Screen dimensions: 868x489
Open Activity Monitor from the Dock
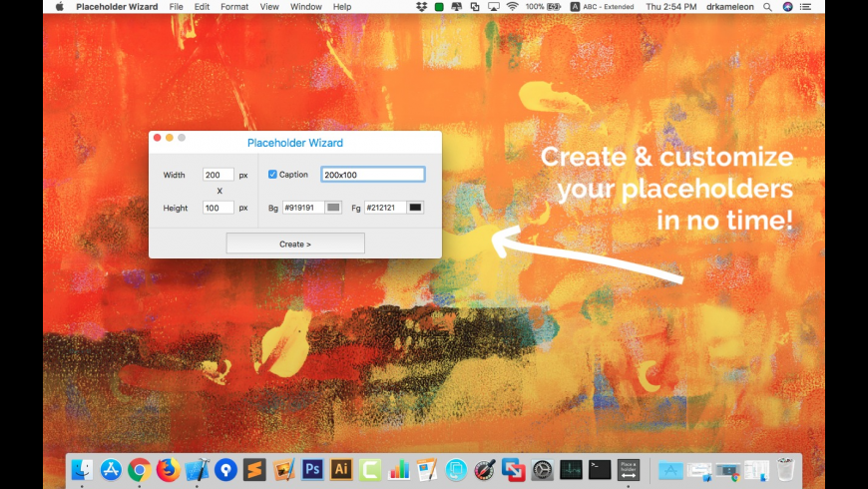(x=572, y=470)
